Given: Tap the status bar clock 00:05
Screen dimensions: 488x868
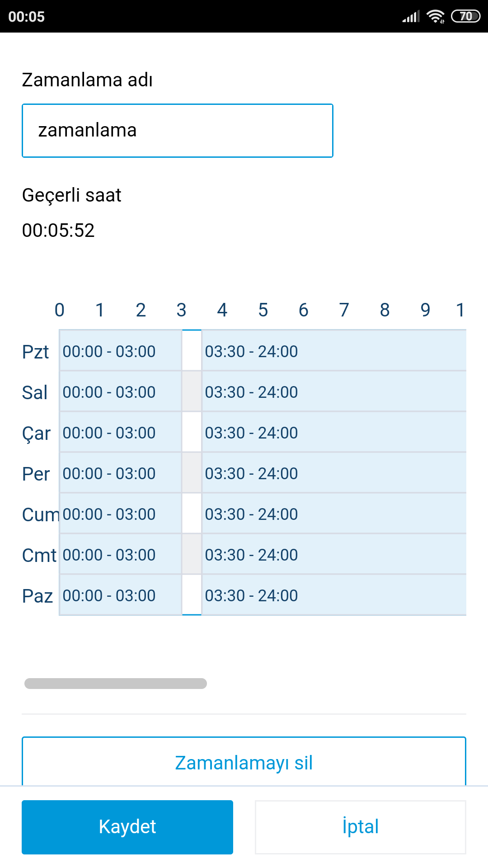Looking at the screenshot, I should 27,17.
